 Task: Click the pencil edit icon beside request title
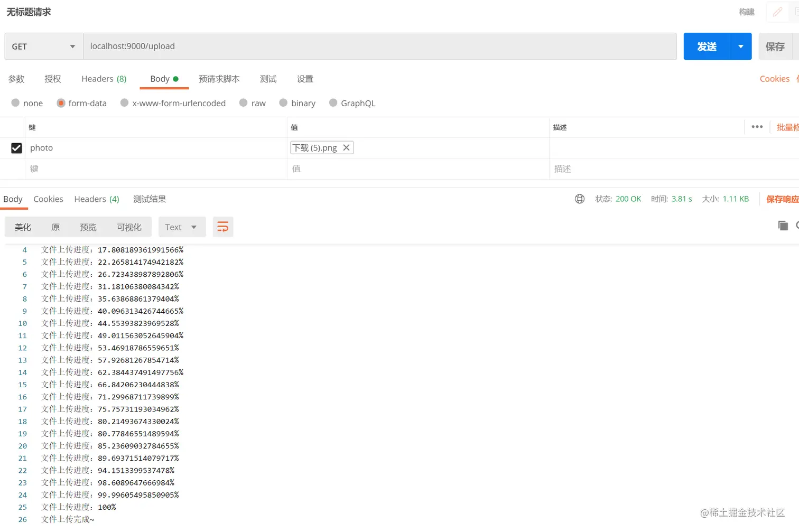coord(777,12)
